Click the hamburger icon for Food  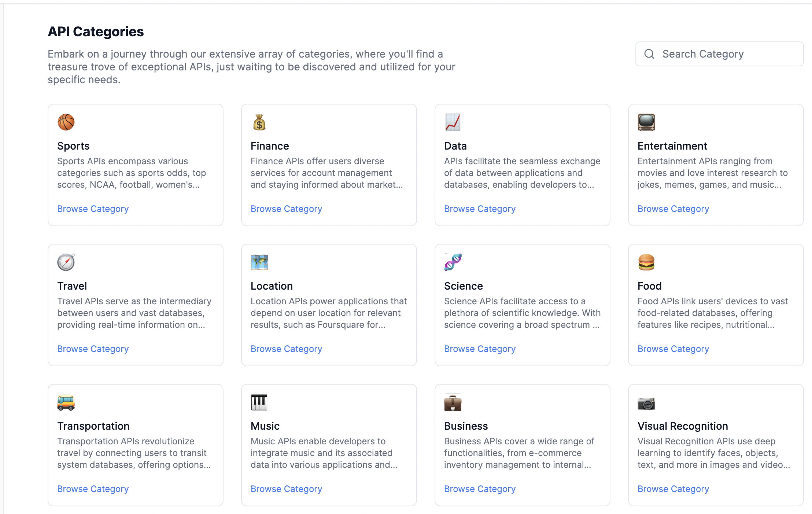click(x=646, y=262)
